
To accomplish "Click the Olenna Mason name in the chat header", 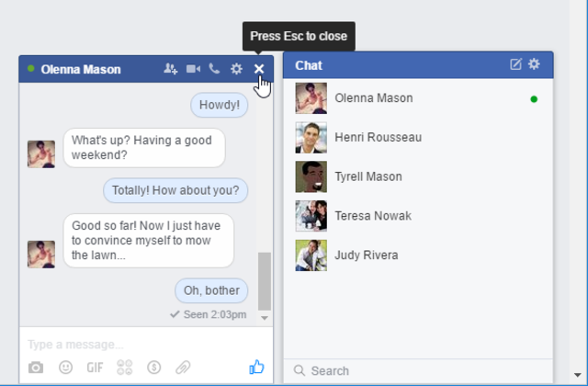I will click(81, 70).
